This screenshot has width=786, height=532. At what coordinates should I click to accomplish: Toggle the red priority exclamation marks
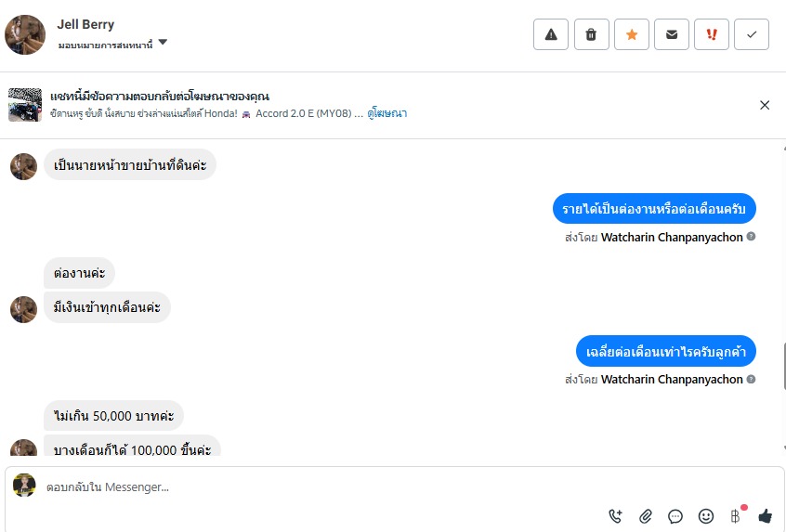[712, 34]
